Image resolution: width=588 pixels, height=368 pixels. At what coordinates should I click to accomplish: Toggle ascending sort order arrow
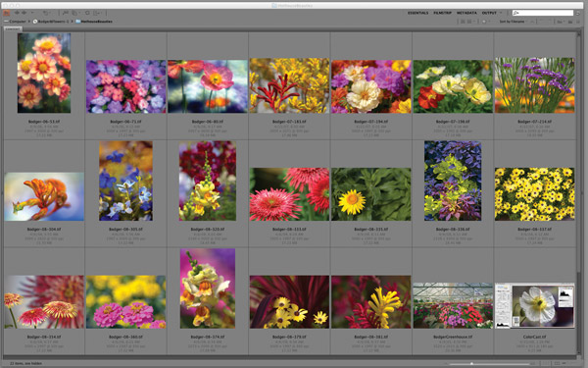[532, 22]
